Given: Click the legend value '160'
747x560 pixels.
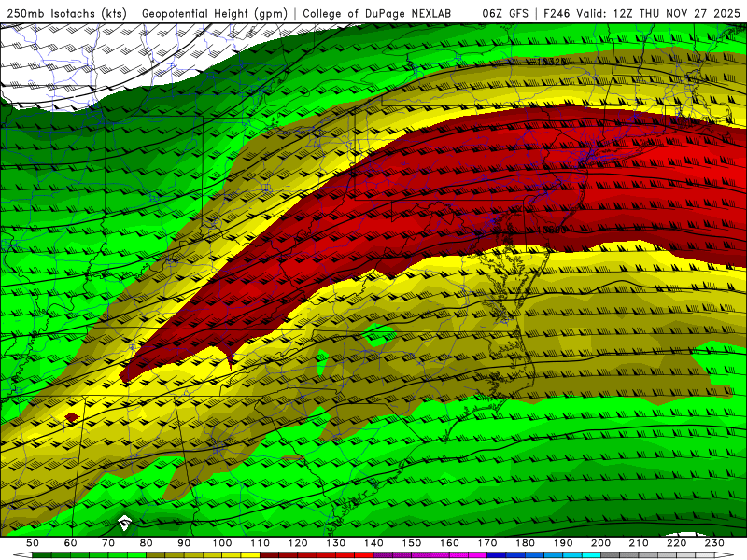Looking at the screenshot, I should coord(449,543).
